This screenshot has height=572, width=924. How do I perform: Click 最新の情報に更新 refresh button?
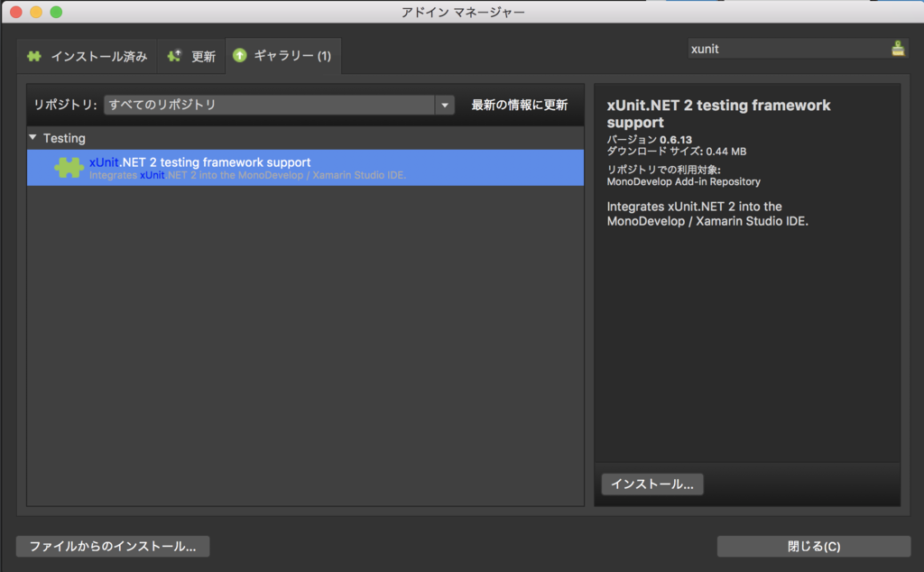pos(519,105)
